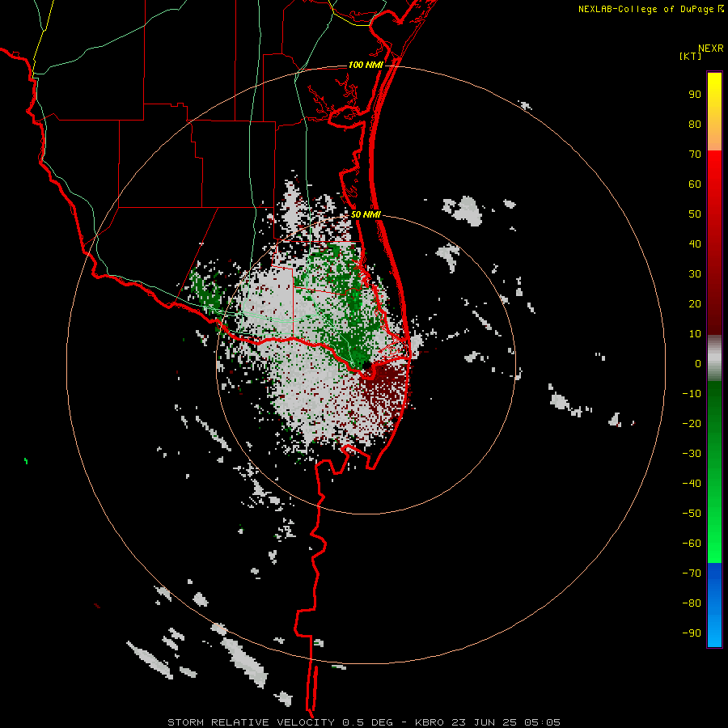728x728 pixels.
Task: Click the -60 value on the velocity scale
Action: click(x=692, y=544)
